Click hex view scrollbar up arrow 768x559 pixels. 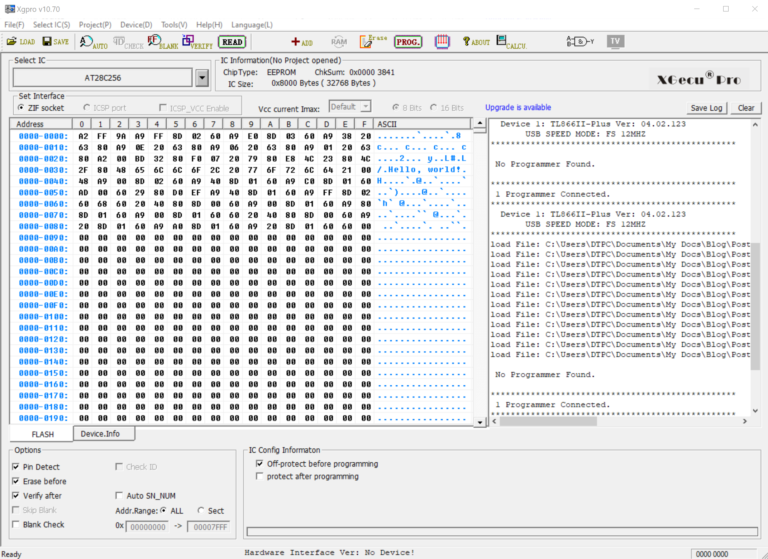(x=480, y=123)
